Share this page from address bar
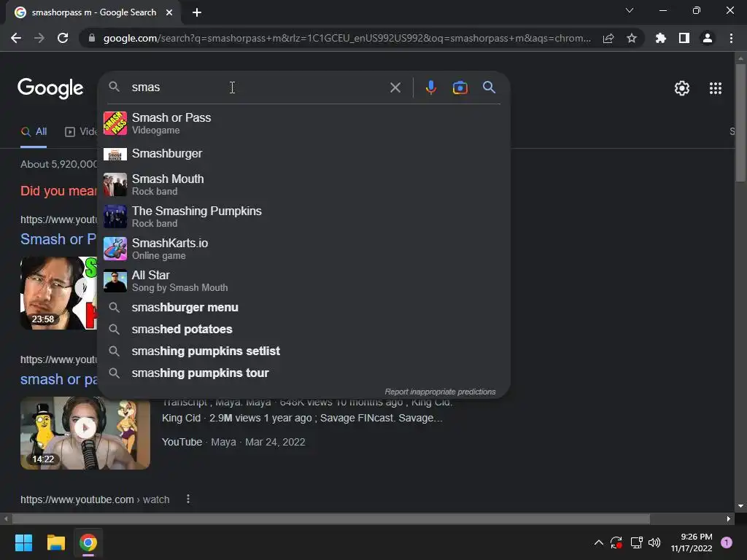The image size is (747, 560). click(x=608, y=38)
